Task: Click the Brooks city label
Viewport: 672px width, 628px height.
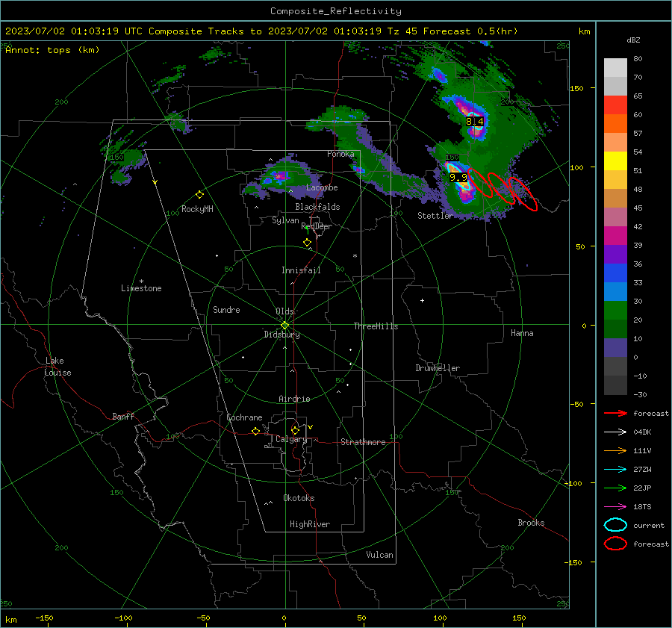Action: [531, 523]
